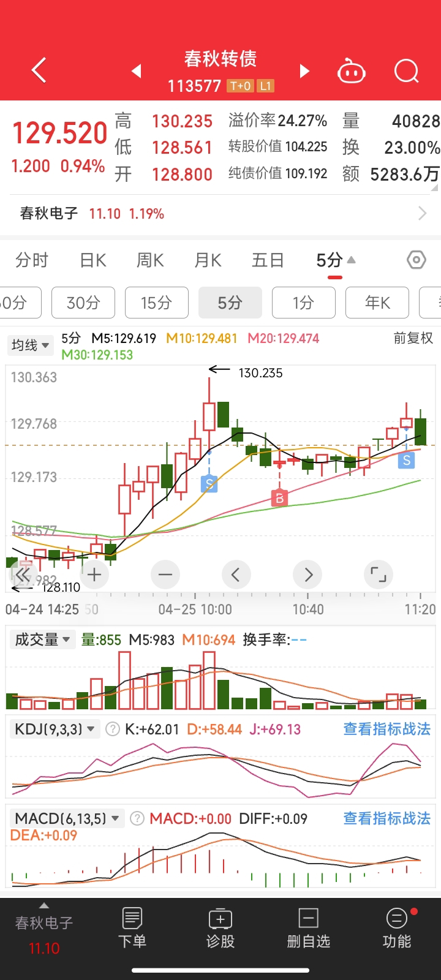Open 诊股 stock diagnosis icon
Screen dimensions: 441x980
click(221, 928)
